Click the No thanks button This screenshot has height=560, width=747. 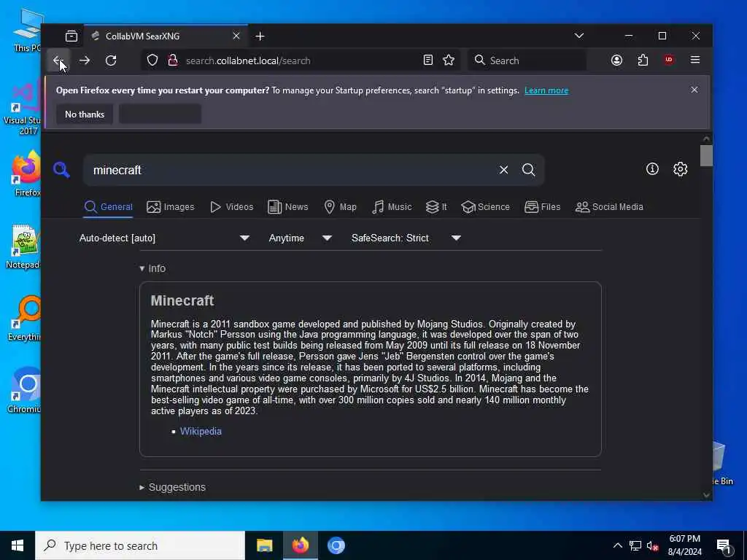click(85, 114)
